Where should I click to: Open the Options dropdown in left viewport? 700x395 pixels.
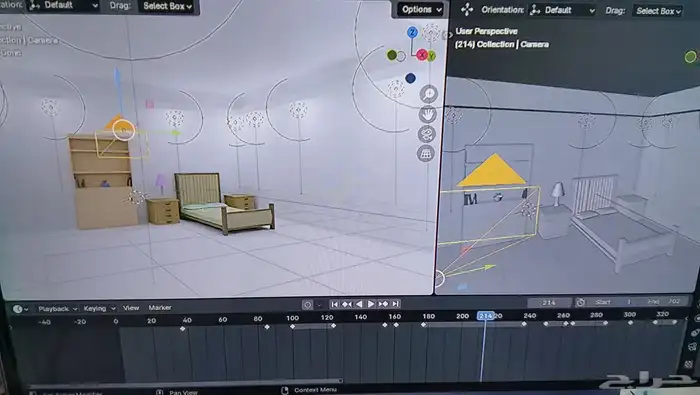(421, 9)
